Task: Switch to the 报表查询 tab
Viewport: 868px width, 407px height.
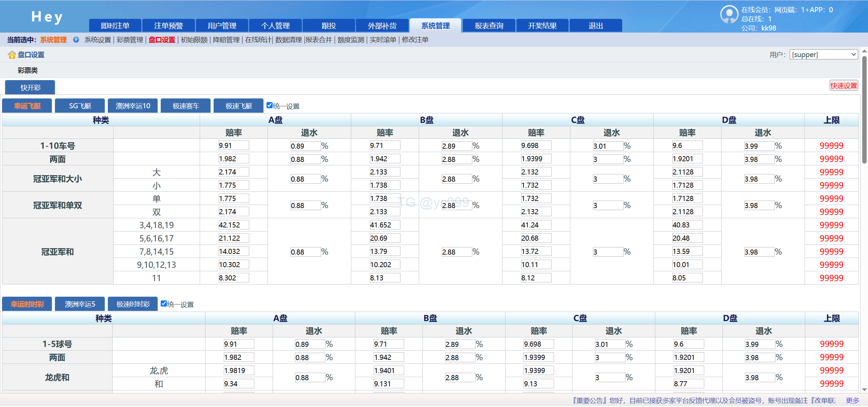Action: point(489,26)
